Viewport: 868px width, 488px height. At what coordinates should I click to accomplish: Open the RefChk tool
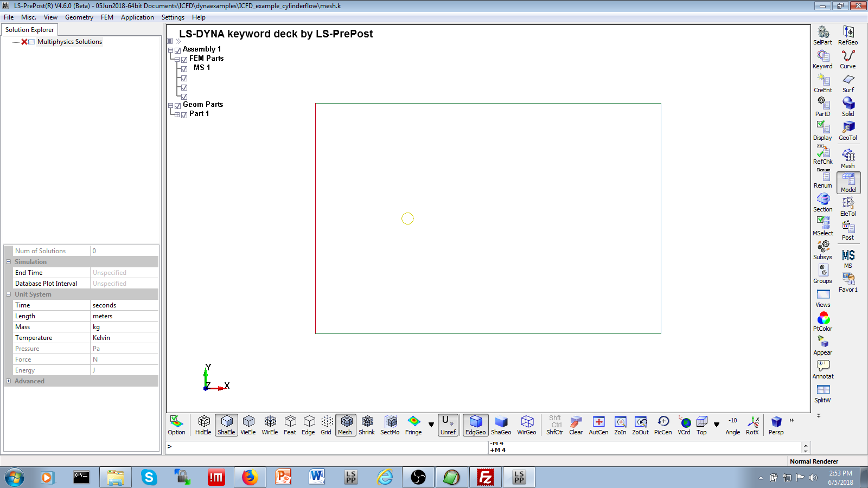pos(822,155)
